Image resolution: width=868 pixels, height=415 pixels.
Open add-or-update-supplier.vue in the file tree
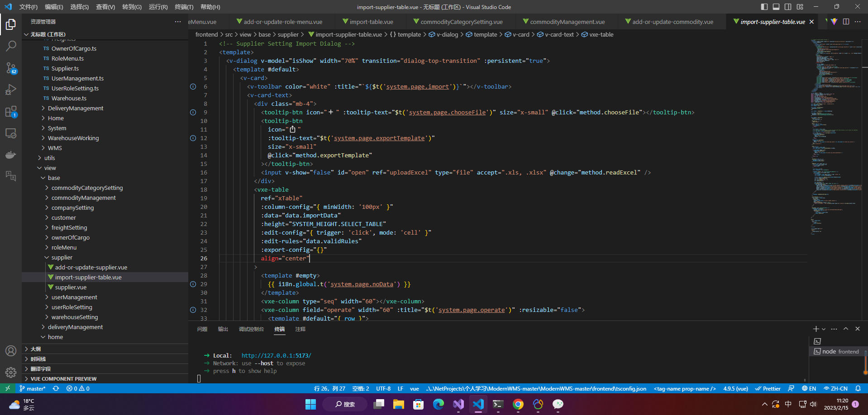click(x=105, y=268)
